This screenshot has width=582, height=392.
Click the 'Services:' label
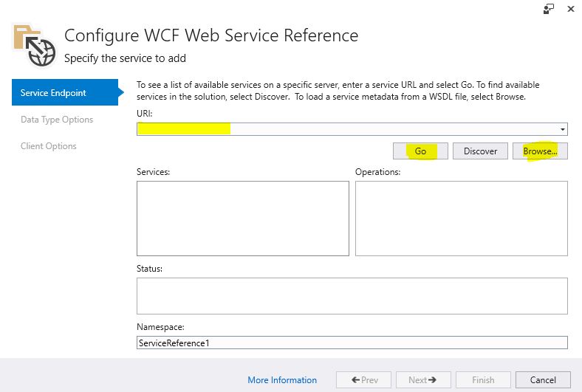(x=154, y=172)
